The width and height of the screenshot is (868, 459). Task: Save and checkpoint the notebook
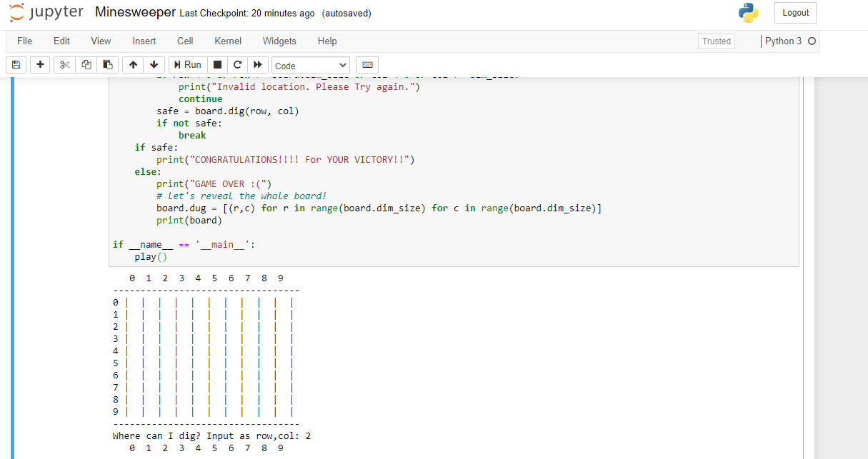16,64
